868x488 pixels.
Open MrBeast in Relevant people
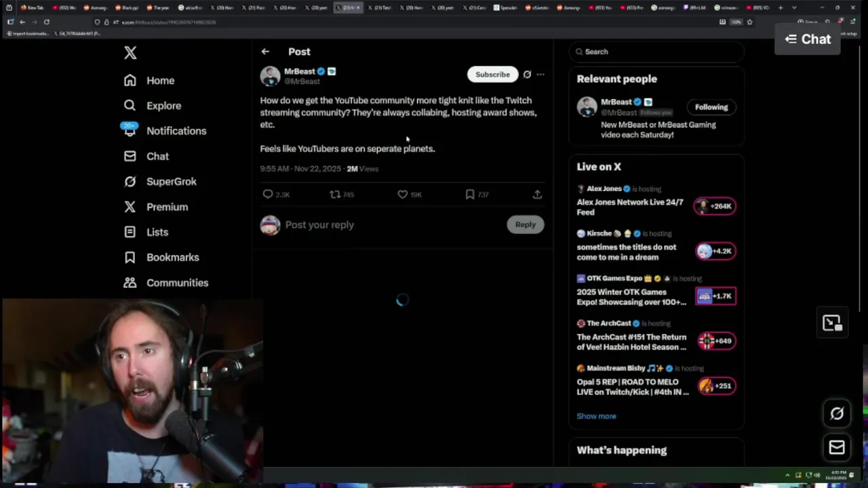coord(616,102)
